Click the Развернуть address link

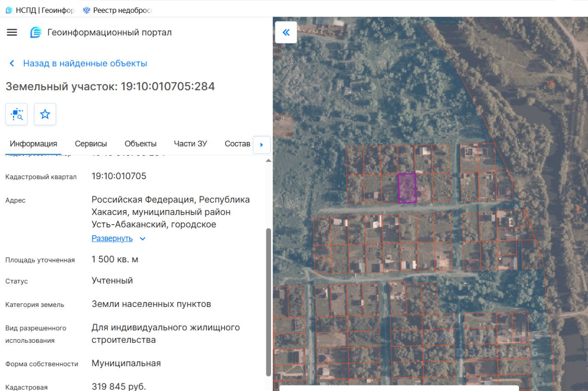pyautogui.click(x=112, y=238)
